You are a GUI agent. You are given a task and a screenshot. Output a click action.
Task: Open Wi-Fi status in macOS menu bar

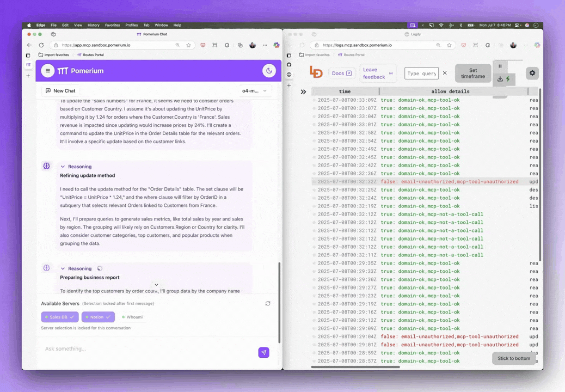441,25
